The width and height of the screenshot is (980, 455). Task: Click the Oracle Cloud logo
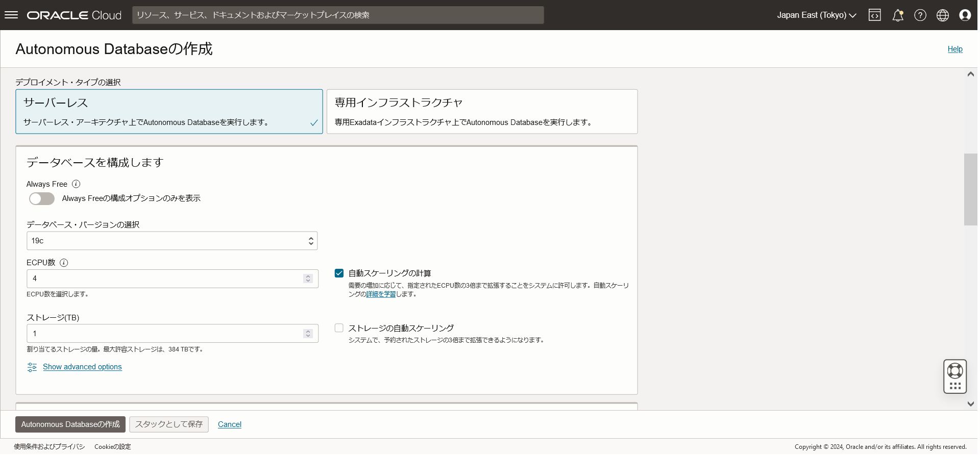click(74, 15)
